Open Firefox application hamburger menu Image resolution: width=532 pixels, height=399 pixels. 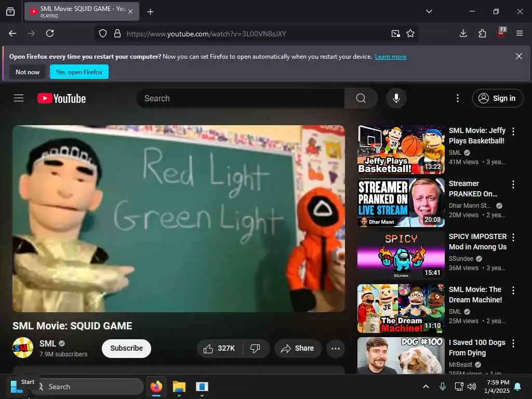pyautogui.click(x=520, y=33)
